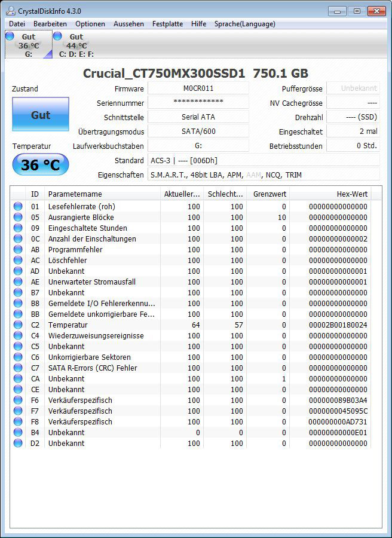
Task: Click status orb of the B7 row
Action: [18, 292]
